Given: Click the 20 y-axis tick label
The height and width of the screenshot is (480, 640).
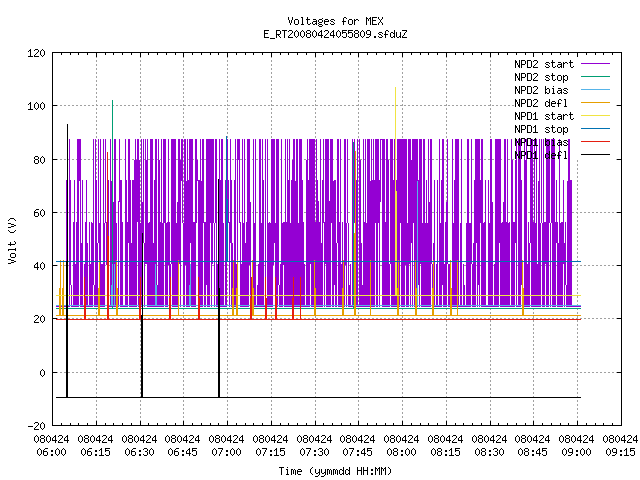Looking at the screenshot, I should pos(40,320).
